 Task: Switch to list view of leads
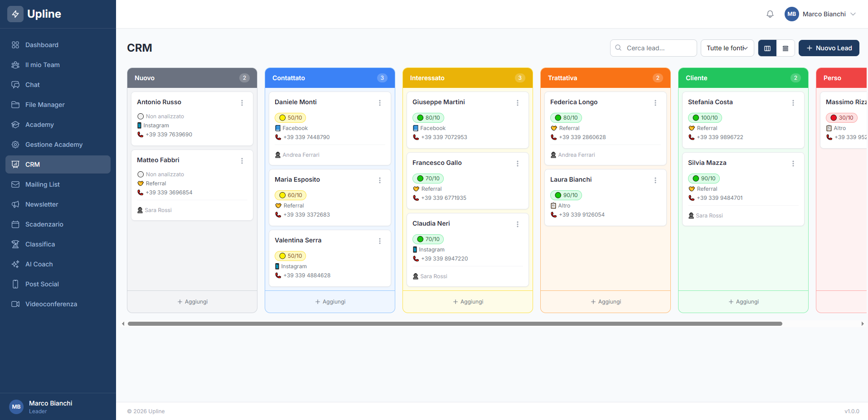click(785, 48)
